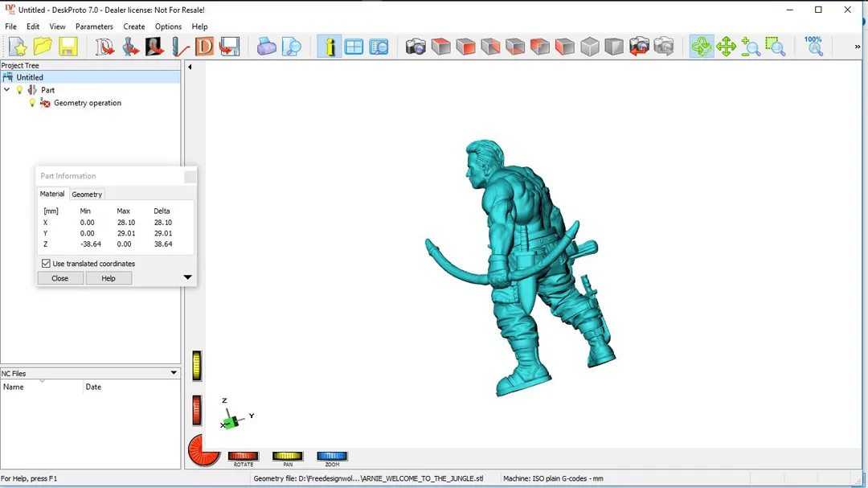The height and width of the screenshot is (488, 868).
Task: Go to previous view via camera with red arrow
Action: (x=640, y=47)
